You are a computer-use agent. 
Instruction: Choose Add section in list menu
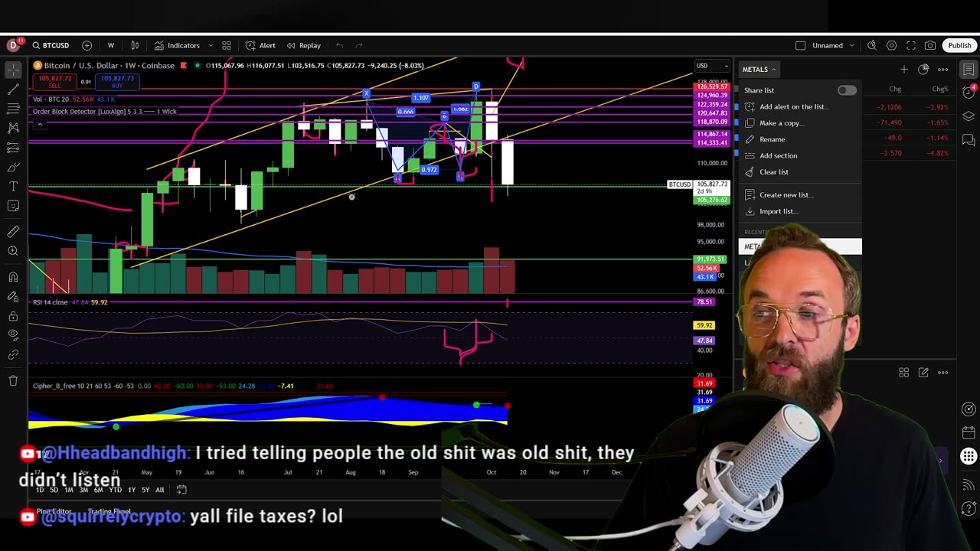pyautogui.click(x=799, y=155)
